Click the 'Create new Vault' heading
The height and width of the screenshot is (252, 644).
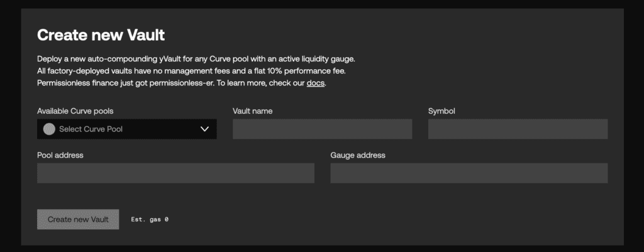[x=101, y=35]
